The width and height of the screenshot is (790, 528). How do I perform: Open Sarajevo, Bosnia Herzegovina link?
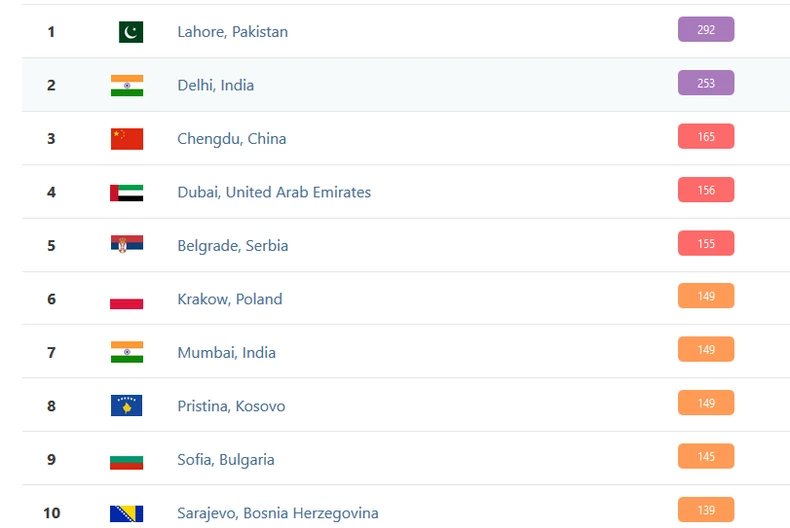(277, 513)
